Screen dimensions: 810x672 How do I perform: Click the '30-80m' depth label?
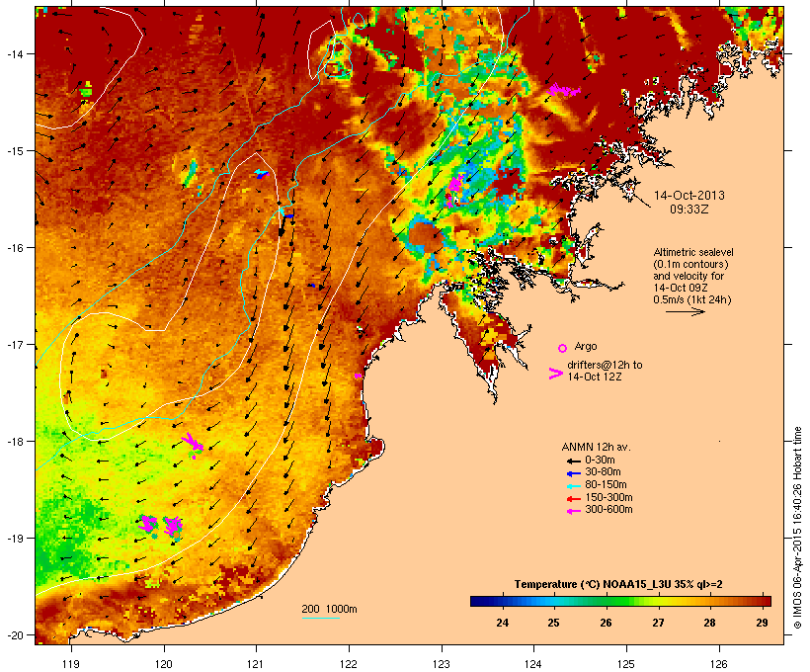pyautogui.click(x=603, y=472)
